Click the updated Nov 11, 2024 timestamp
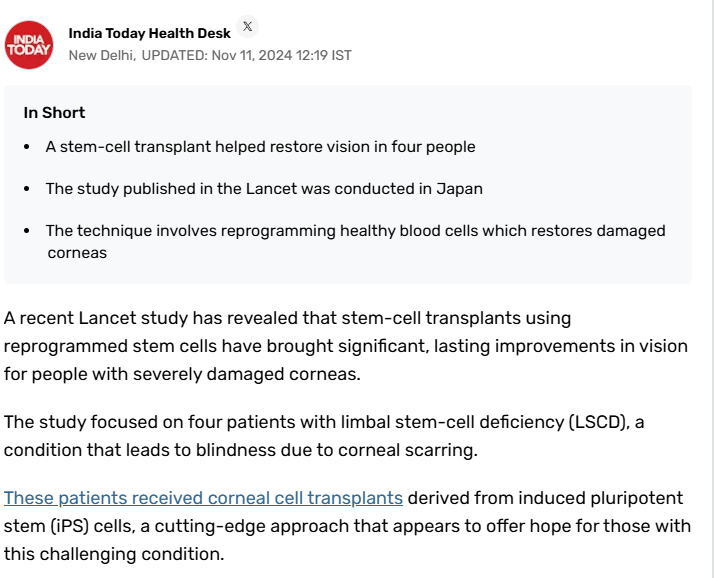Viewport: 714px width, 578px height. coord(247,55)
